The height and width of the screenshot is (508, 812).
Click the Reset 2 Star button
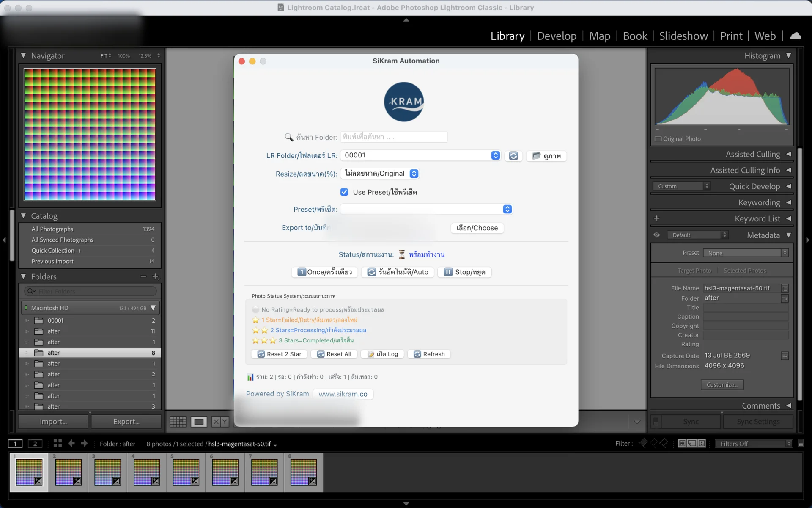pos(280,354)
